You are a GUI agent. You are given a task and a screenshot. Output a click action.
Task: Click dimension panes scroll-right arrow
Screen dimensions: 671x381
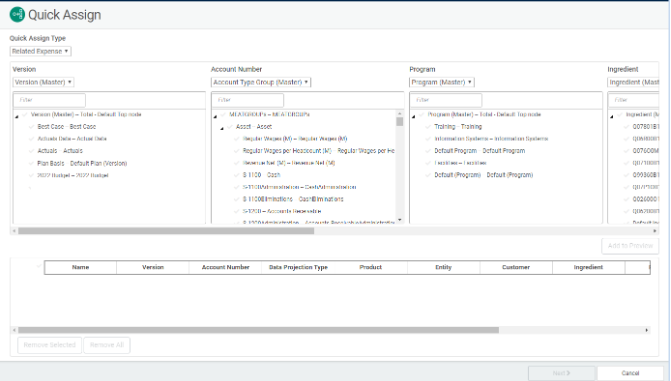pyautogui.click(x=655, y=231)
